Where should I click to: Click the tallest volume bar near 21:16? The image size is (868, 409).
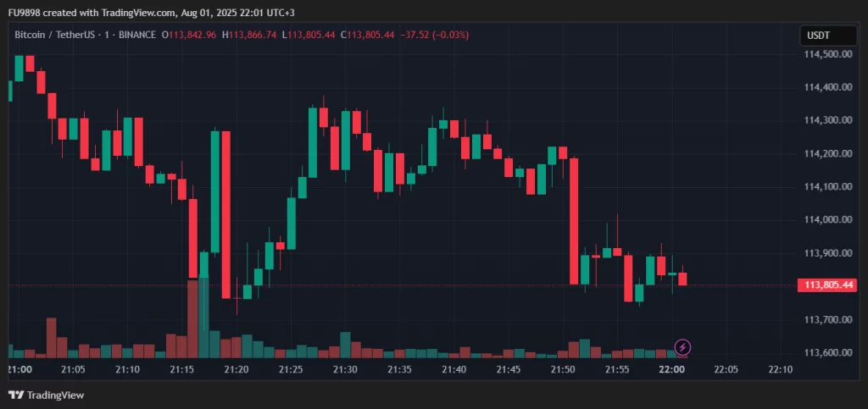coord(193,318)
